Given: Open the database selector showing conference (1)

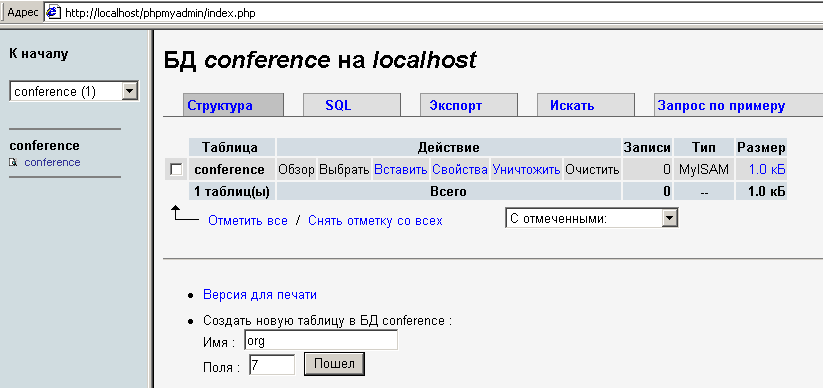Looking at the screenshot, I should 74,91.
